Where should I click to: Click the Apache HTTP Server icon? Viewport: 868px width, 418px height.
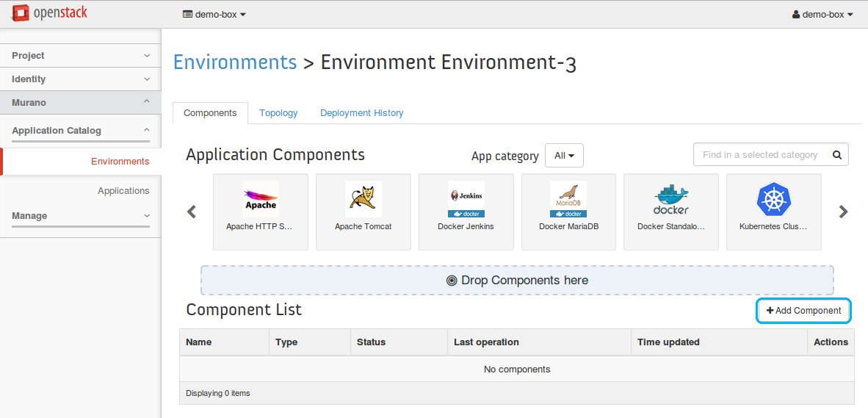tap(260, 199)
